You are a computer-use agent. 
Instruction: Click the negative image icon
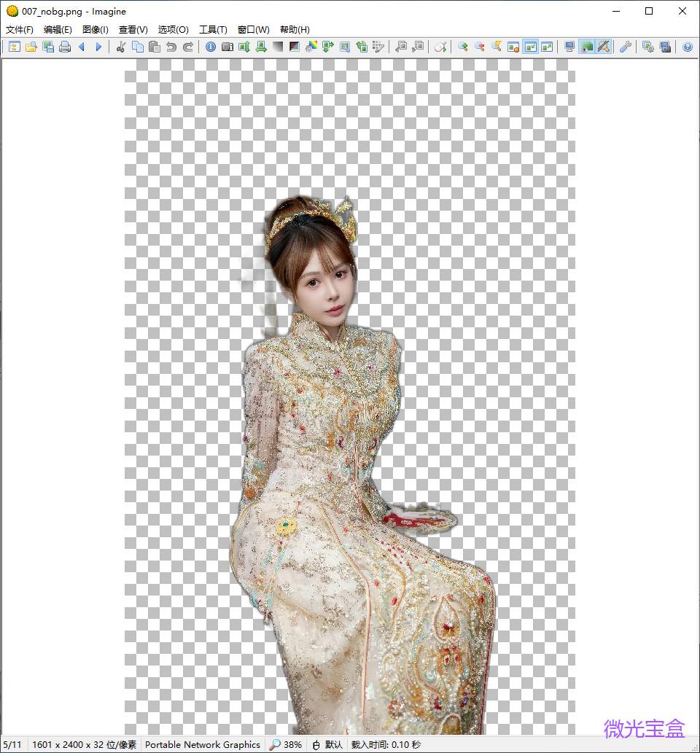pos(295,47)
